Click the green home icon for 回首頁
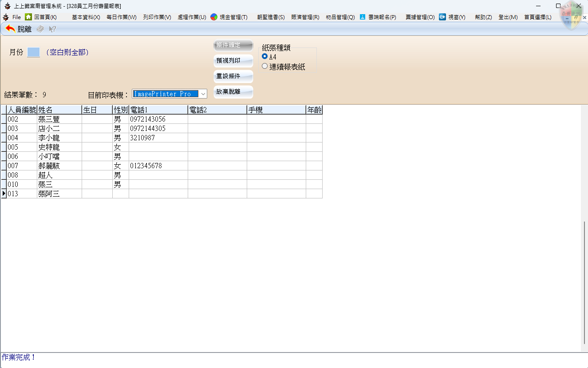This screenshot has height=368, width=588. click(28, 17)
